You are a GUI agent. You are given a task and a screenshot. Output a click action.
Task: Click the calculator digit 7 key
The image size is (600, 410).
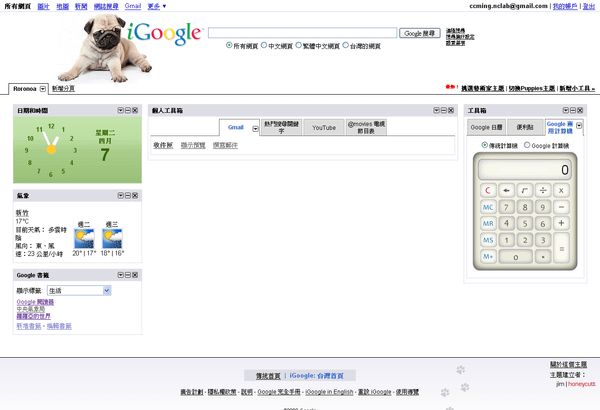coord(506,207)
